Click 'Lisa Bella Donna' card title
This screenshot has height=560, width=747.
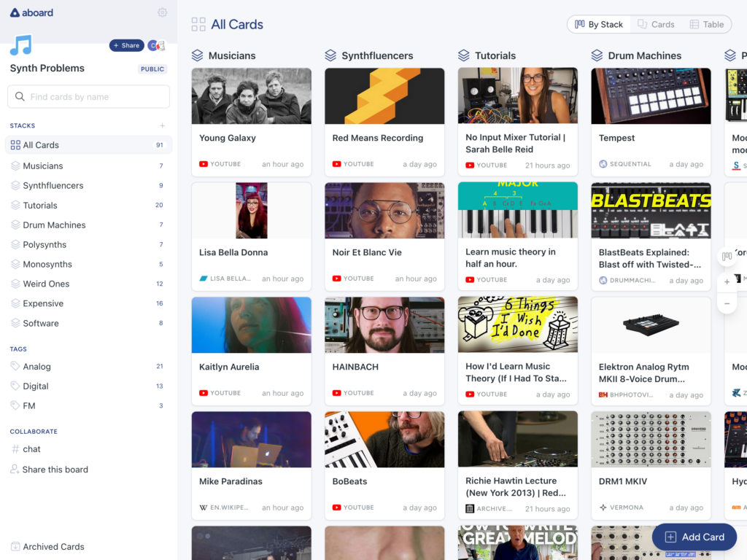coord(233,252)
